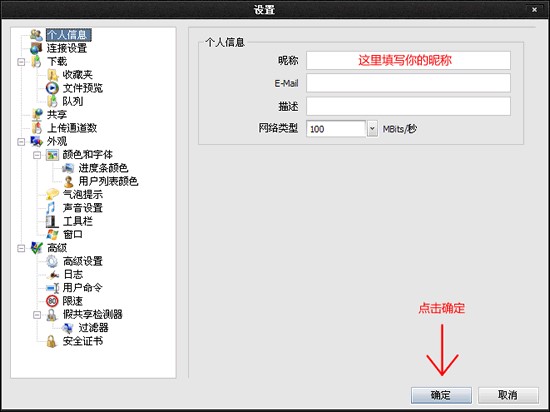Click the 收藏夹 star folder icon
Image resolution: width=550 pixels, height=412 pixels.
click(52, 75)
